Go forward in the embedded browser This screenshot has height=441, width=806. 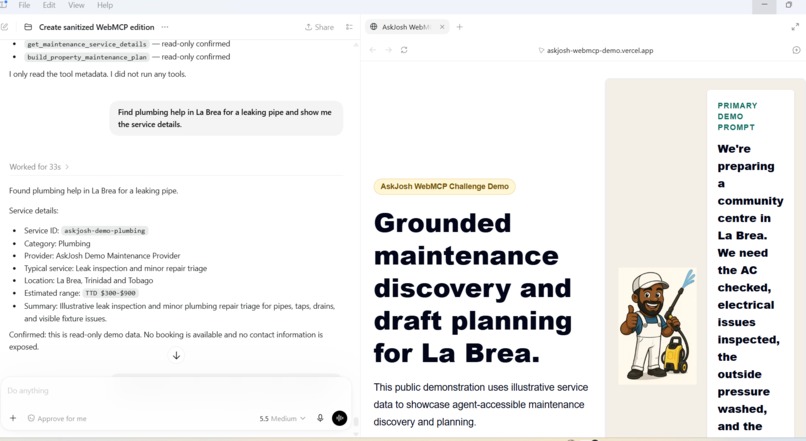(389, 50)
